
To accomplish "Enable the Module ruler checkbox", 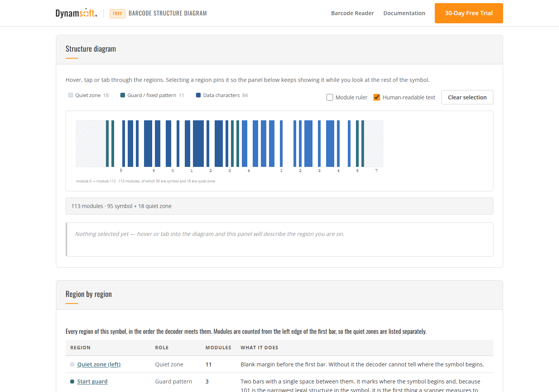I will click(330, 97).
